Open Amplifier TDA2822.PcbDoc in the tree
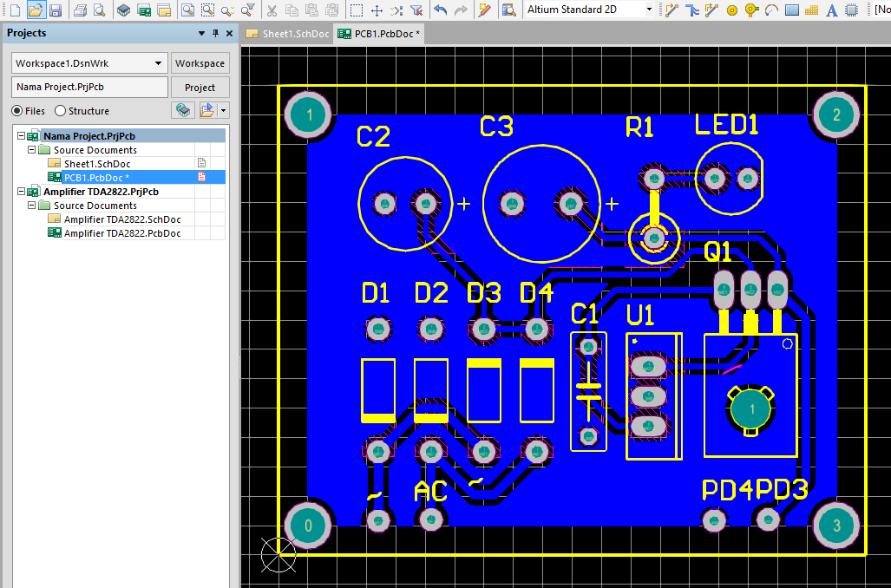This screenshot has height=588, width=891. 122,233
